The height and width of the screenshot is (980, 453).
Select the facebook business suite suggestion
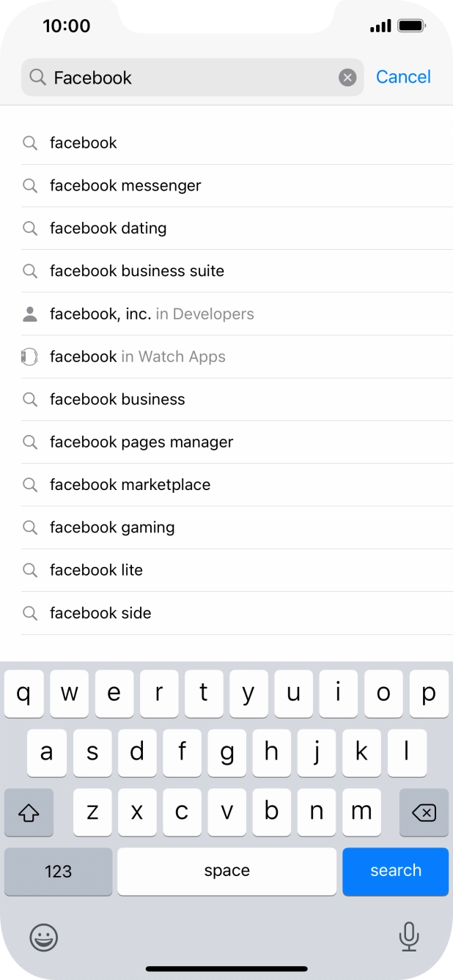(136, 271)
